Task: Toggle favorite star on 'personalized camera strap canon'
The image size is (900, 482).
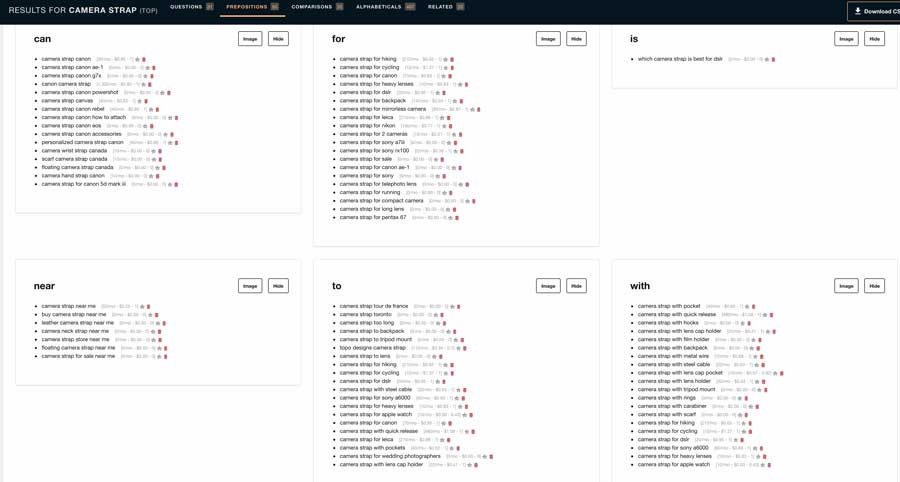Action: 170,142
